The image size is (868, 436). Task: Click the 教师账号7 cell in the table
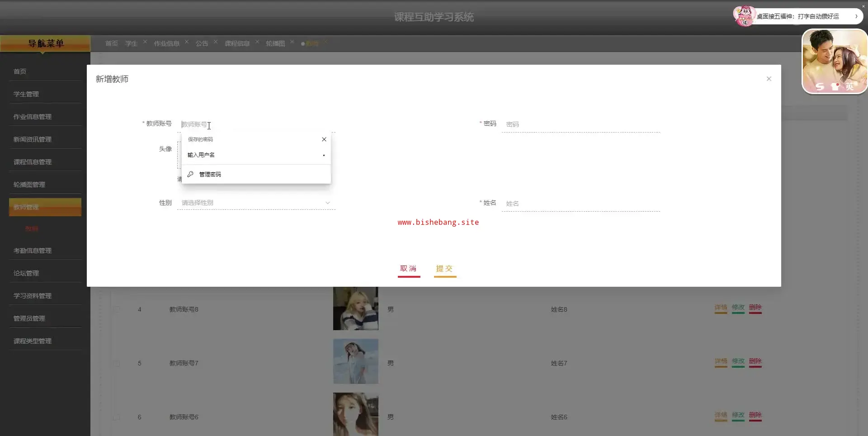pos(184,363)
